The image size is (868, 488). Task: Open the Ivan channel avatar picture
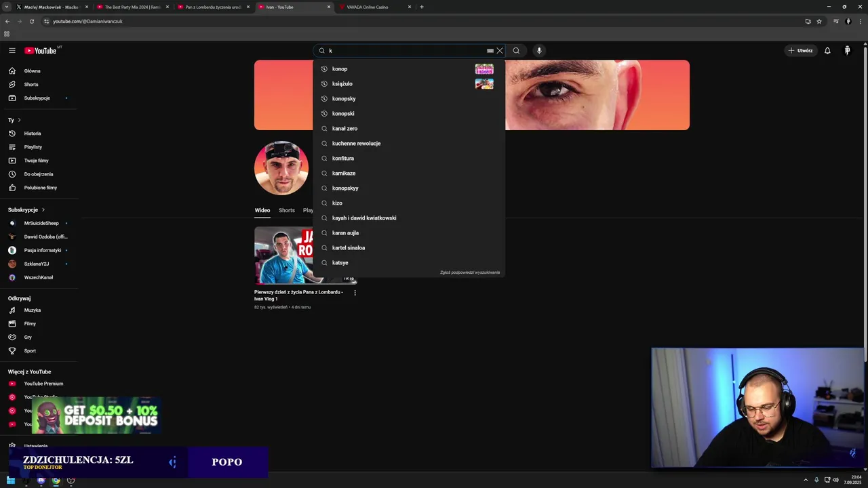click(281, 168)
